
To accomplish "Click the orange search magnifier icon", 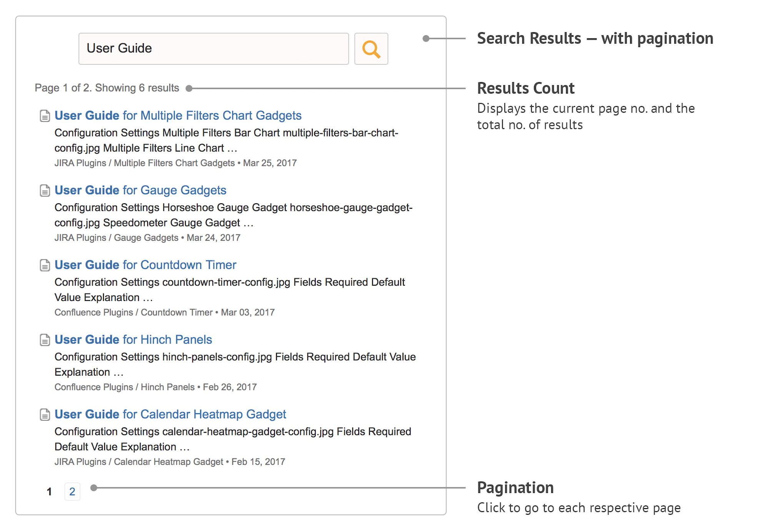I will tap(370, 49).
